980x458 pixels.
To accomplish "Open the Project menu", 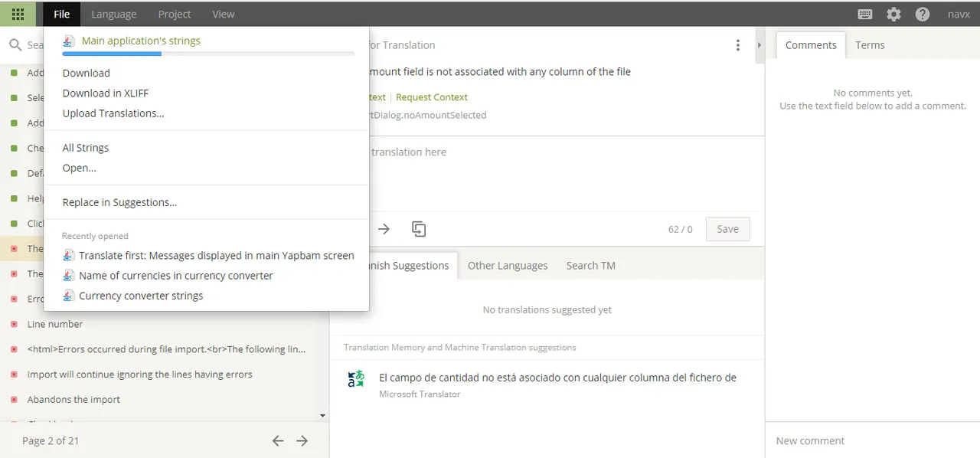I will point(175,14).
